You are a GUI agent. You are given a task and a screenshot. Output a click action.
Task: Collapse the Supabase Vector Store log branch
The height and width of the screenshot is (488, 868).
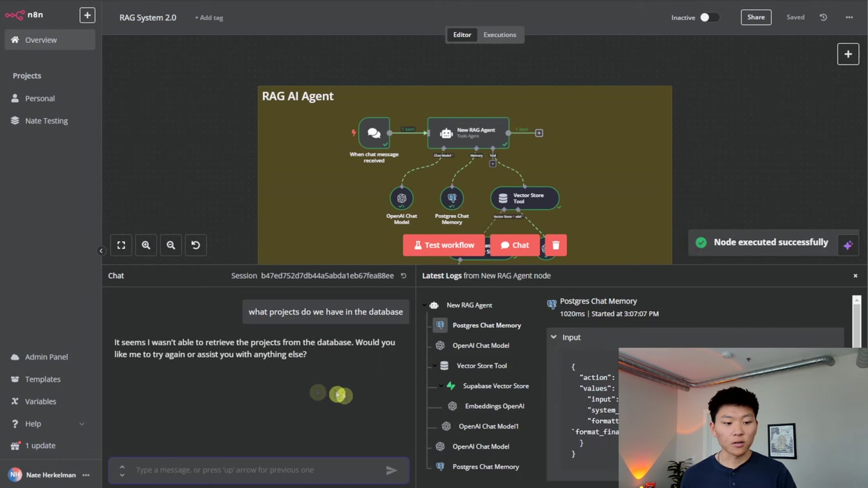coord(441,386)
